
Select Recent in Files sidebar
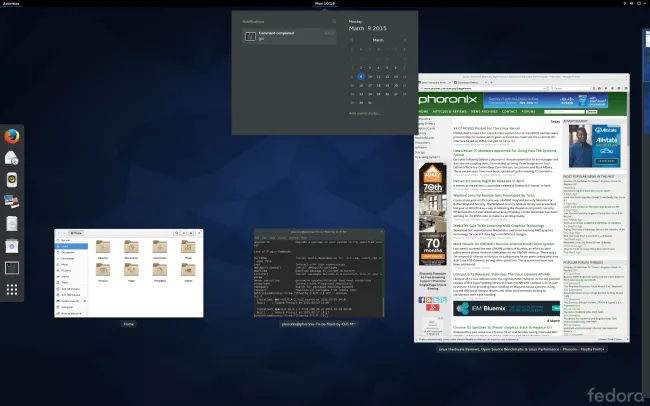click(71, 241)
